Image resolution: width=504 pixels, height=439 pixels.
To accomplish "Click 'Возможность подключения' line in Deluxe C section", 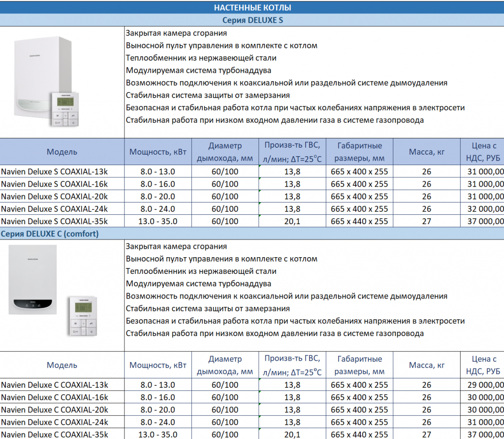I will tap(286, 296).
